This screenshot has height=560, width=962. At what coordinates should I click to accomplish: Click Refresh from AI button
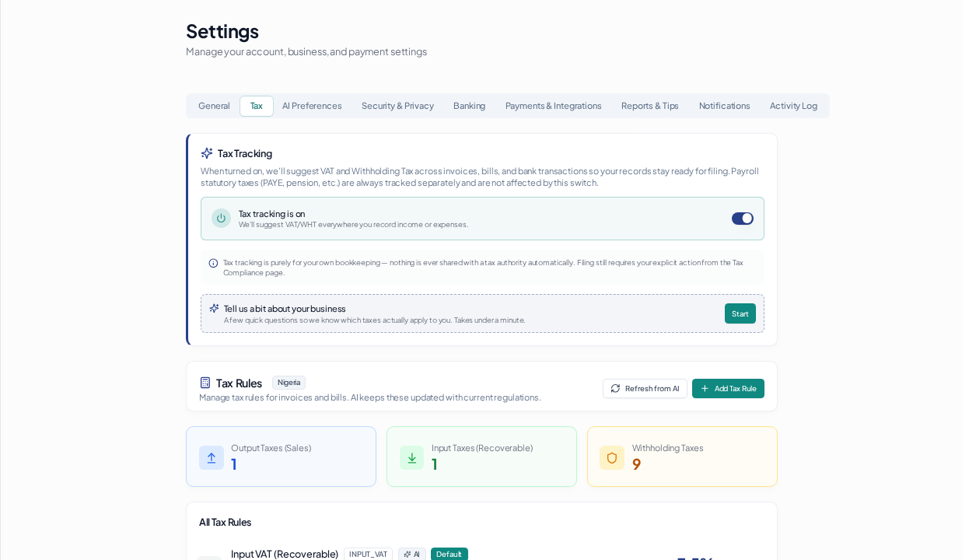(x=645, y=388)
